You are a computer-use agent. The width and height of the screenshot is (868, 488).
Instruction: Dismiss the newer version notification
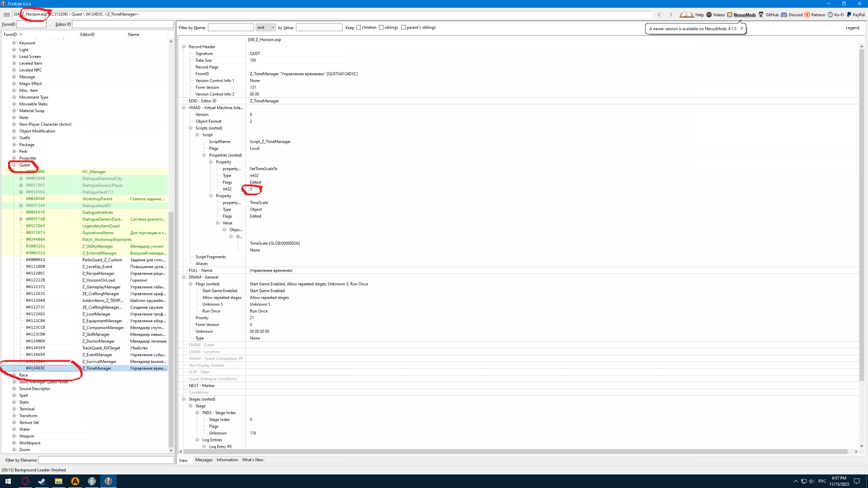tap(741, 28)
